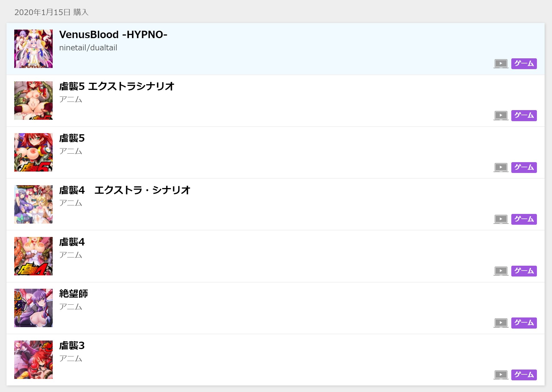Click PC play icon in 絶望師 row
The image size is (552, 392).
pyautogui.click(x=501, y=323)
